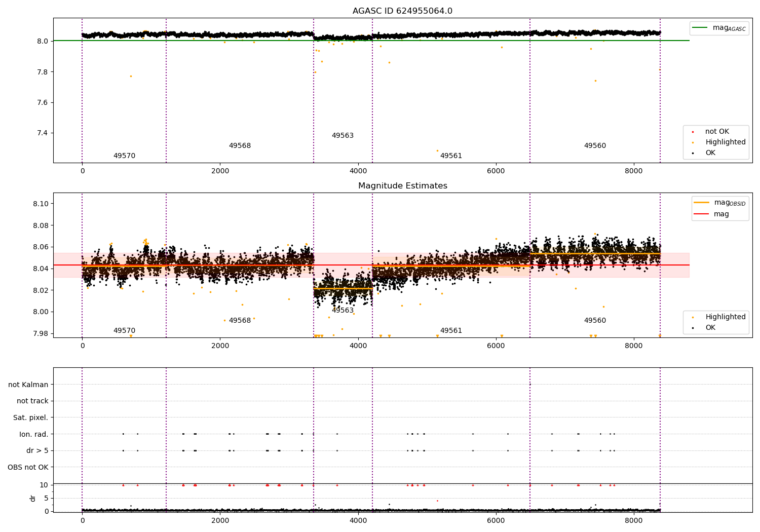Click obsid label 49570 in top plot
Image resolution: width=760 pixels, height=532 pixels.
(x=124, y=156)
